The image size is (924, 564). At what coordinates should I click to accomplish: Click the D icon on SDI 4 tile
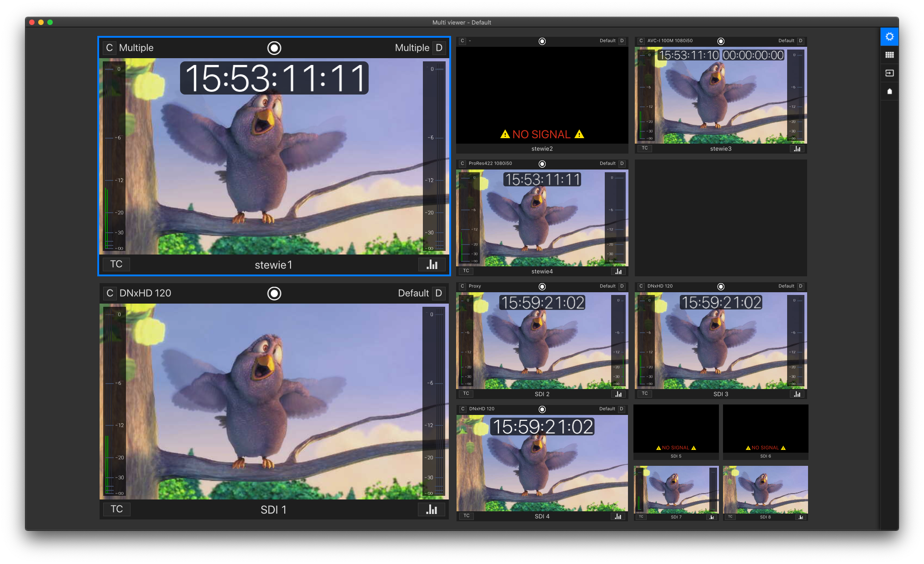pyautogui.click(x=622, y=409)
